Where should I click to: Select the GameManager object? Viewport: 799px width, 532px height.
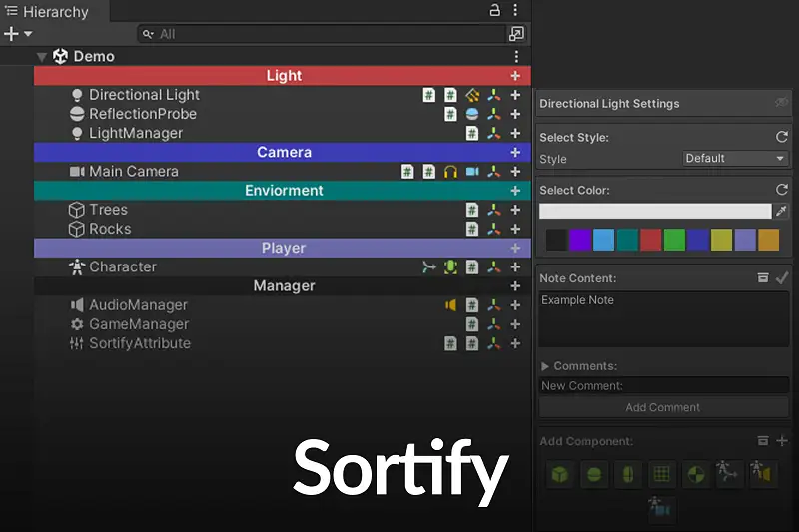[x=139, y=324]
